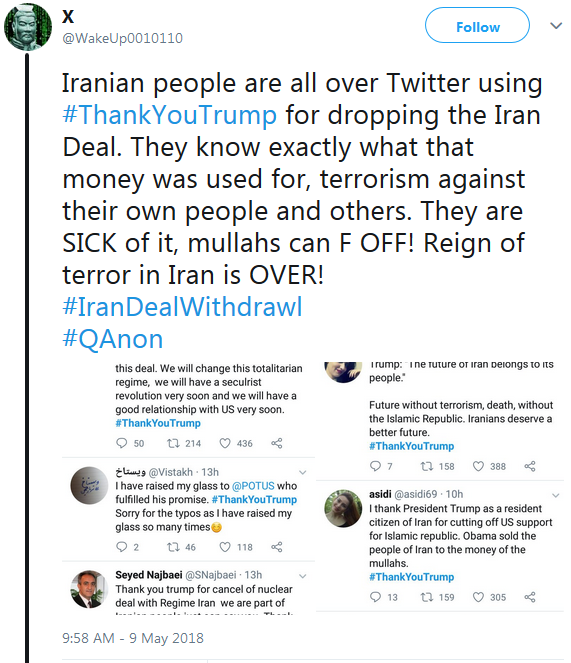Click share icon next to 436 likes
571x663 pixels.
(277, 443)
